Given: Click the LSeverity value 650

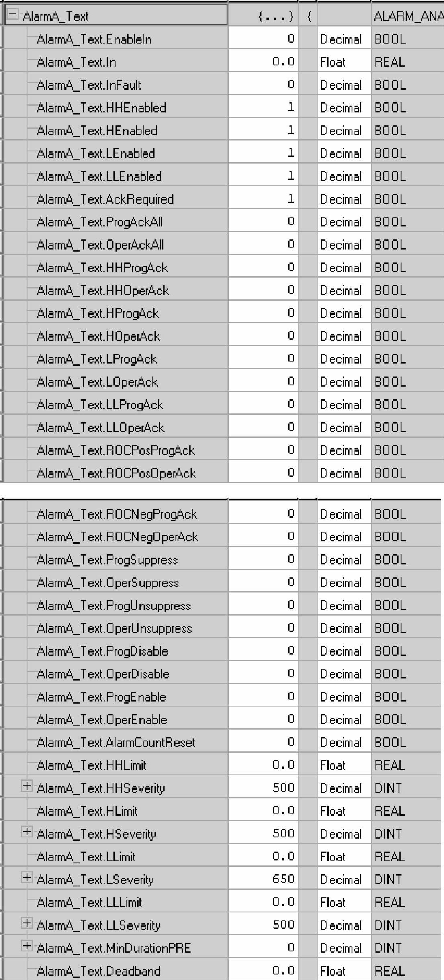Looking at the screenshot, I should click(283, 879).
